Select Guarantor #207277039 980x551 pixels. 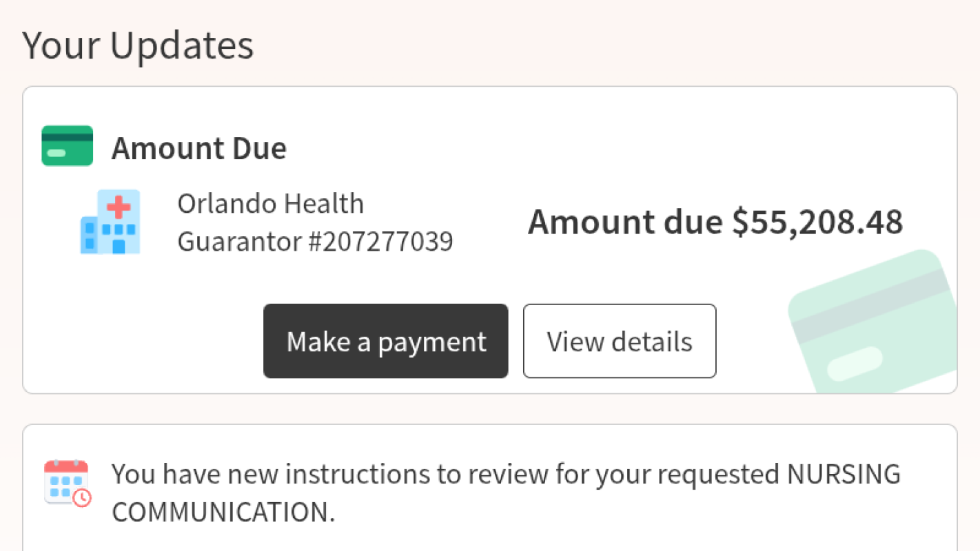tap(316, 241)
